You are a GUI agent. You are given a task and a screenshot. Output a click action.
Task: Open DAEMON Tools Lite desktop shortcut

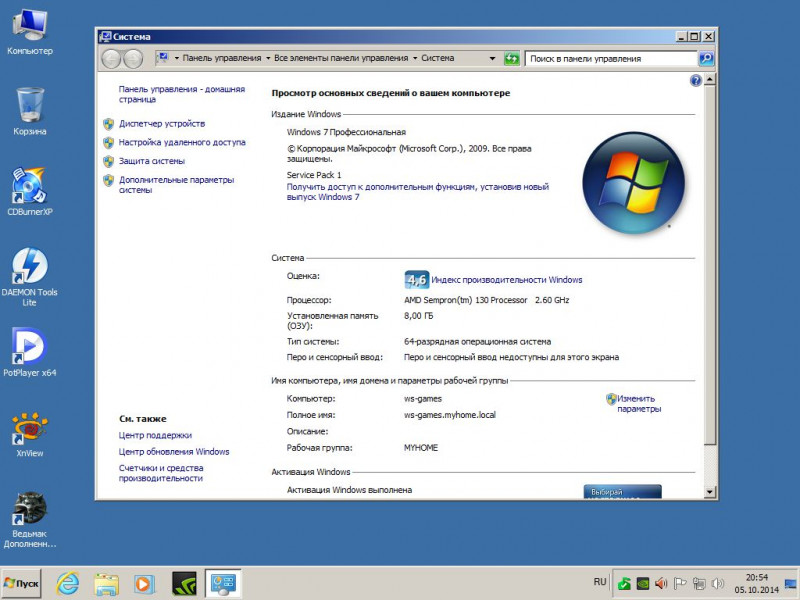pyautogui.click(x=29, y=268)
